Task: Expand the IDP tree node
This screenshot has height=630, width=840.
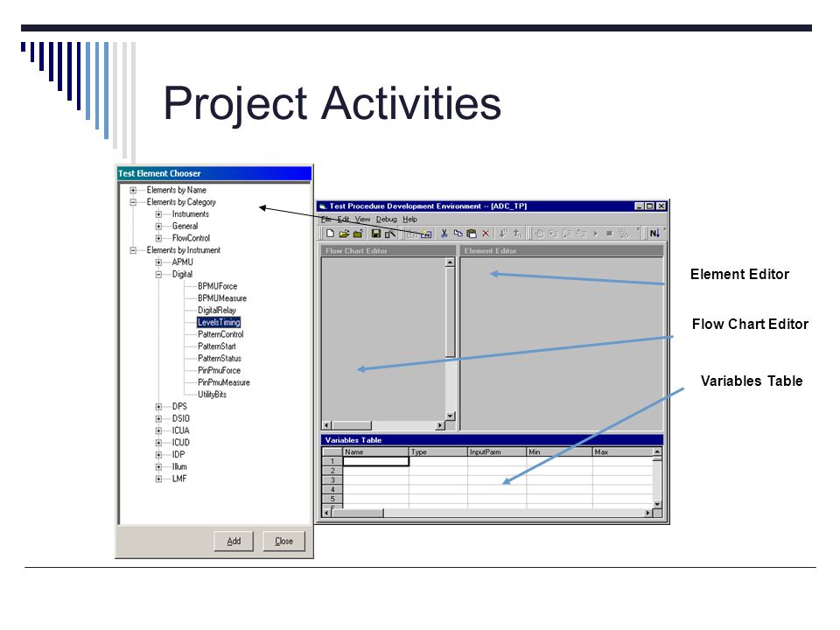Action: coord(158,455)
